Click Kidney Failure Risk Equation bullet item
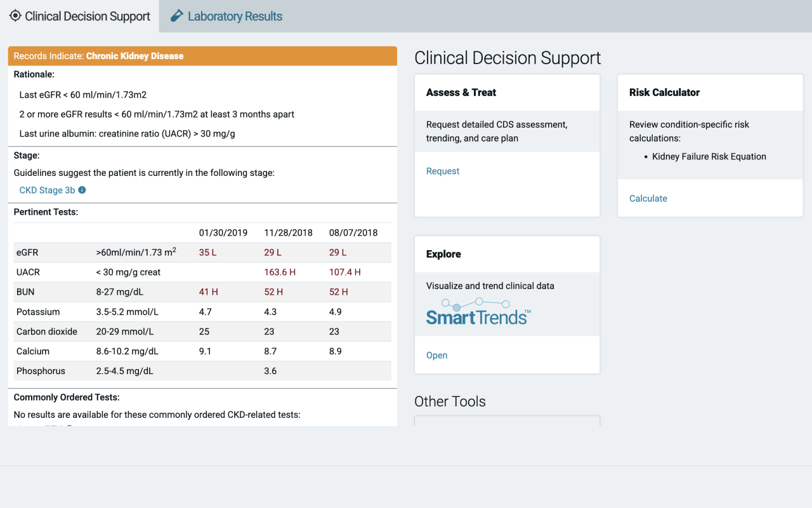The height and width of the screenshot is (508, 812). click(x=709, y=156)
